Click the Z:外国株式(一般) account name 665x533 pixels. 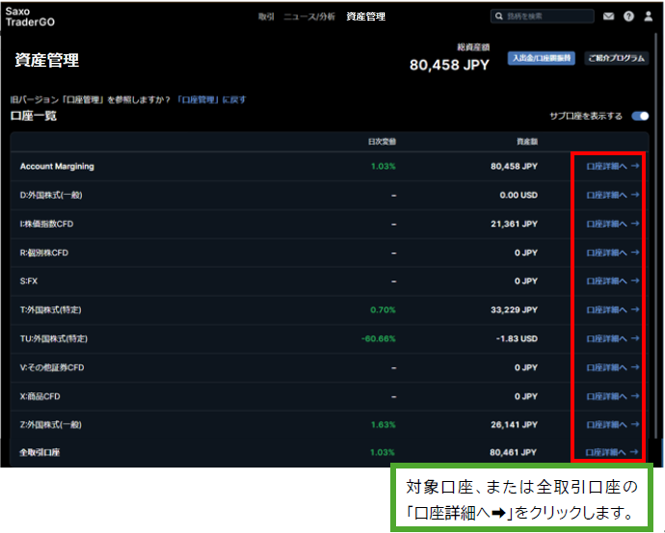[50, 424]
